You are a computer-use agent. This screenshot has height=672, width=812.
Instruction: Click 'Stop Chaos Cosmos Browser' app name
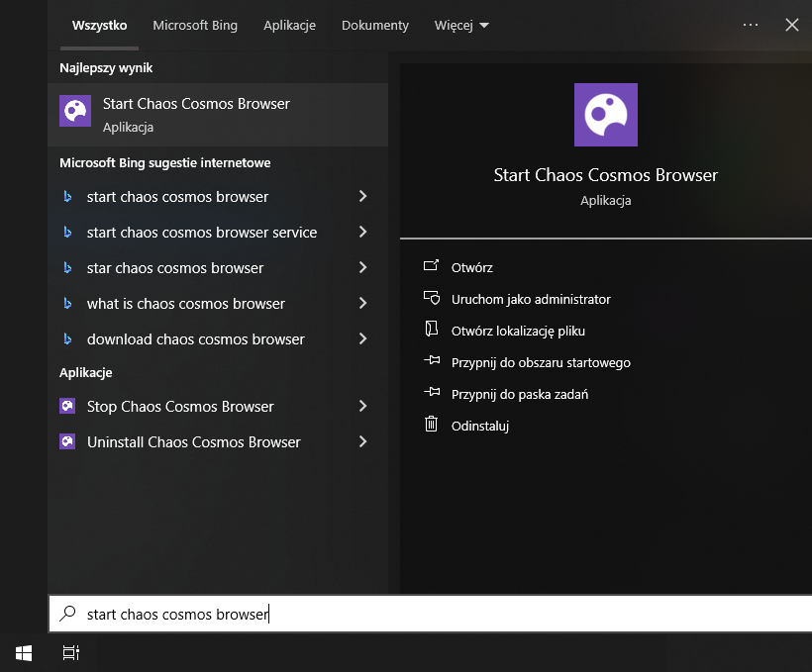(180, 407)
